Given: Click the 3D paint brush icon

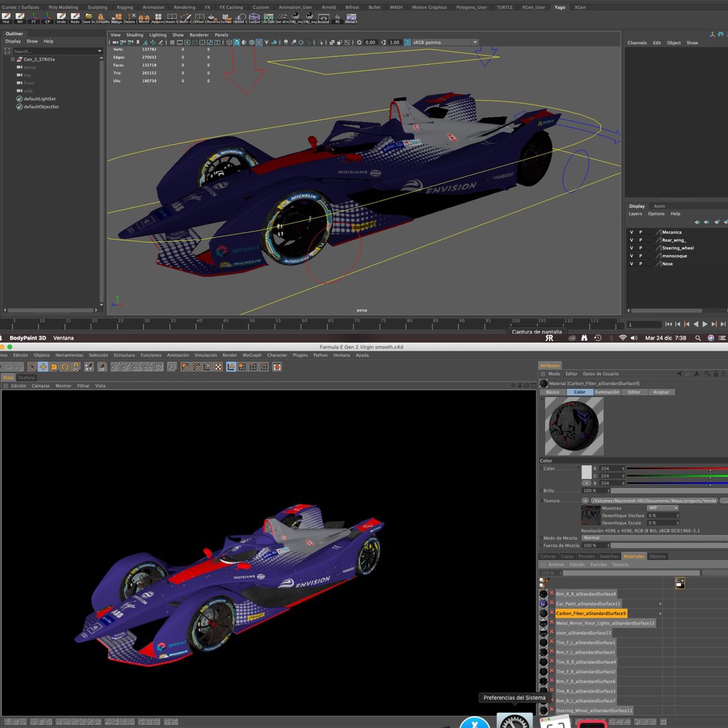Looking at the screenshot, I should point(102,367).
